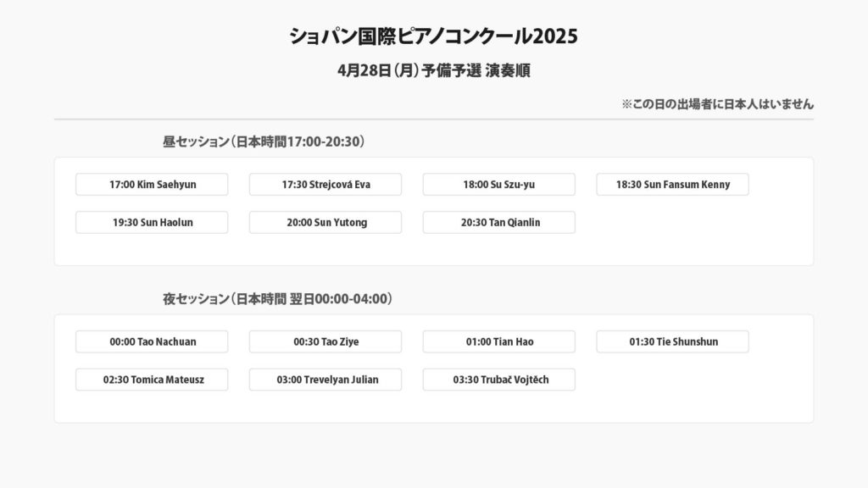This screenshot has width=868, height=488.
Task: Click the 19:30 Sun Haolun entry
Action: tap(152, 223)
